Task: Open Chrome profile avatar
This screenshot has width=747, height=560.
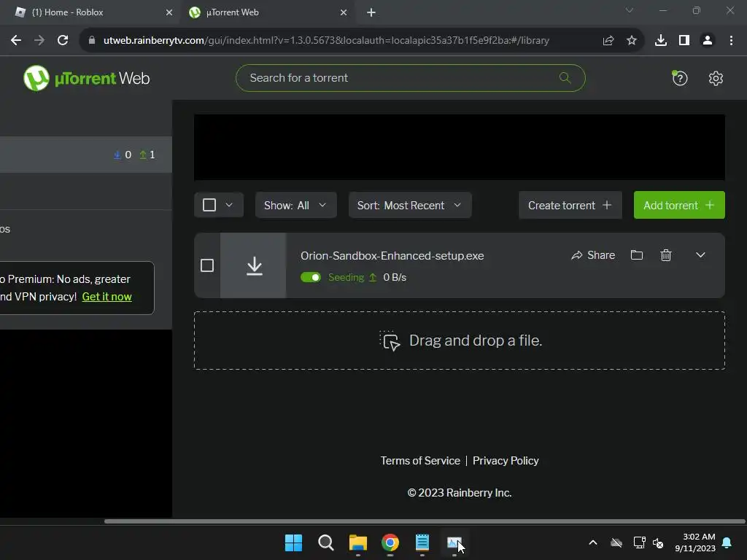Action: (x=708, y=41)
